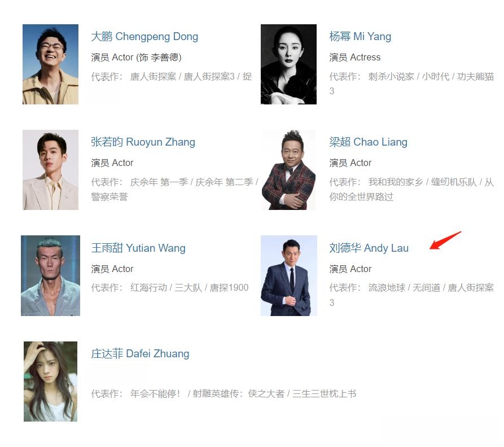Click the 庆余年 第一季 works text
504x447 pixels.
coord(159,182)
